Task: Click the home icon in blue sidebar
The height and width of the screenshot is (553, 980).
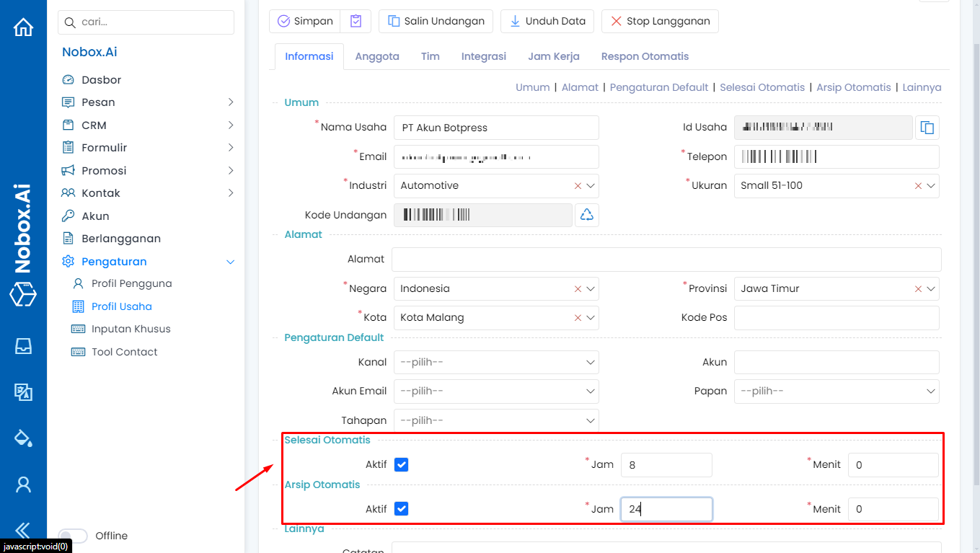Action: click(23, 27)
